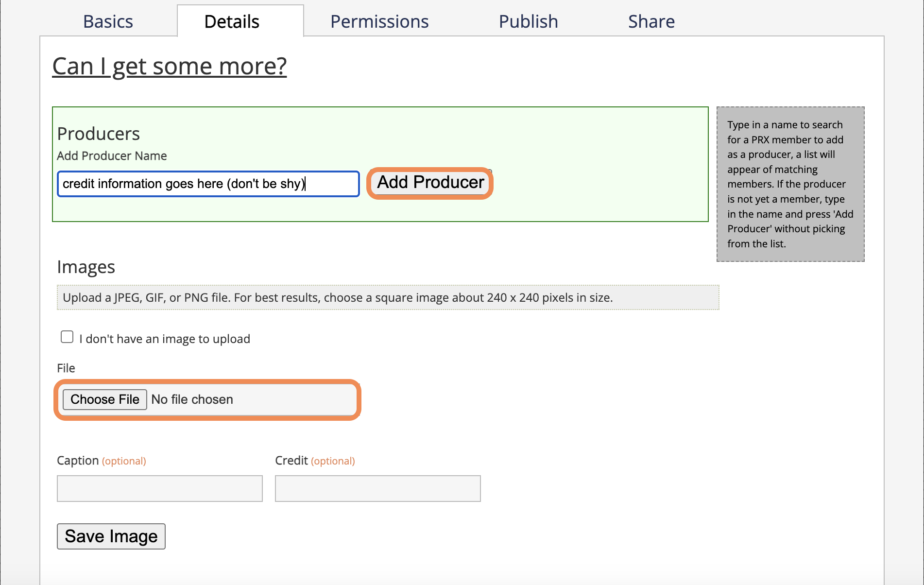Switch to the Basics tab

point(108,21)
